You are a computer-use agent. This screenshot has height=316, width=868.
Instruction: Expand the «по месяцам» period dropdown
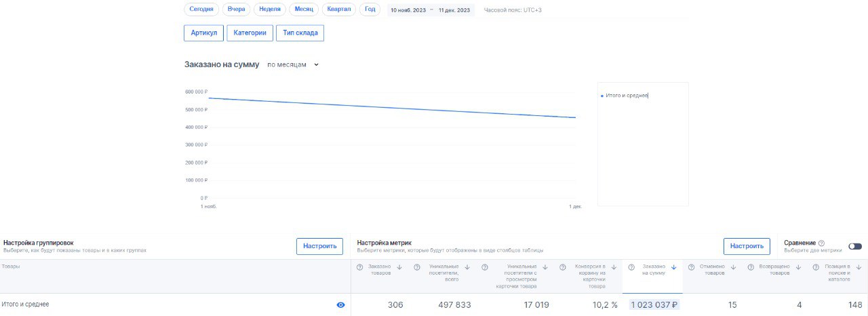(292, 65)
